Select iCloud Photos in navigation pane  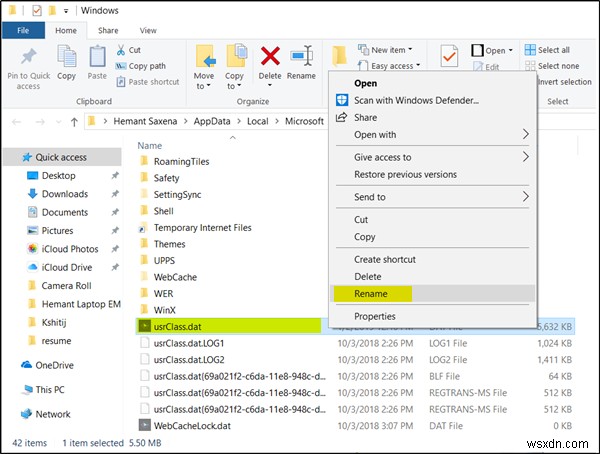[63, 249]
